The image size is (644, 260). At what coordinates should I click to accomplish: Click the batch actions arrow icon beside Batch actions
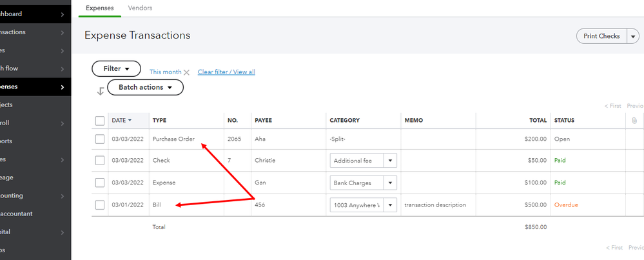point(100,91)
